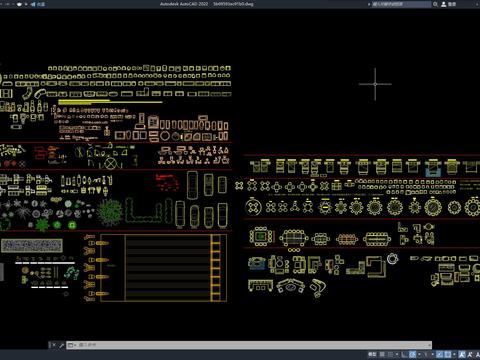Image resolution: width=480 pixels, height=360 pixels.
Task: Open command line customize wrench icon
Action: [61, 345]
